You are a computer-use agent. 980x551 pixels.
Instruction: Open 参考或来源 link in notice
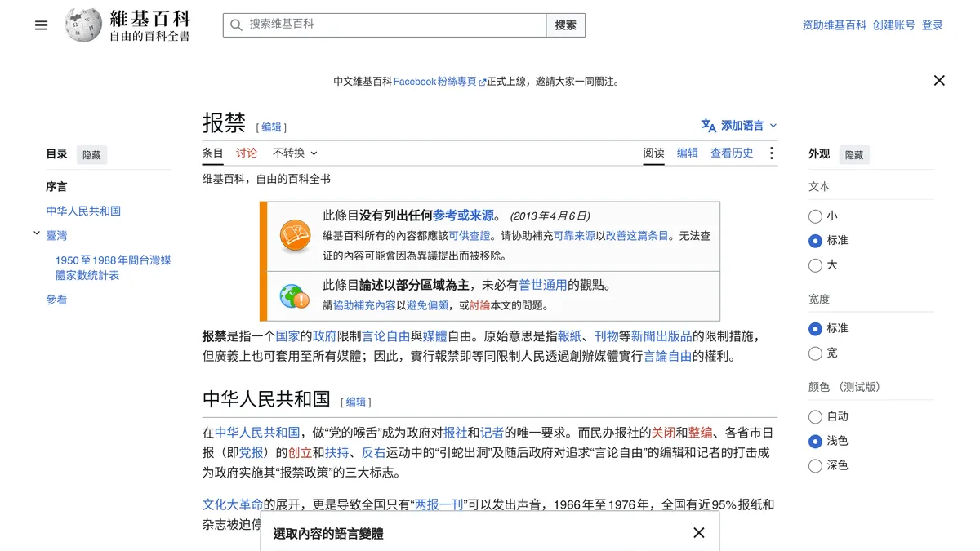click(464, 216)
